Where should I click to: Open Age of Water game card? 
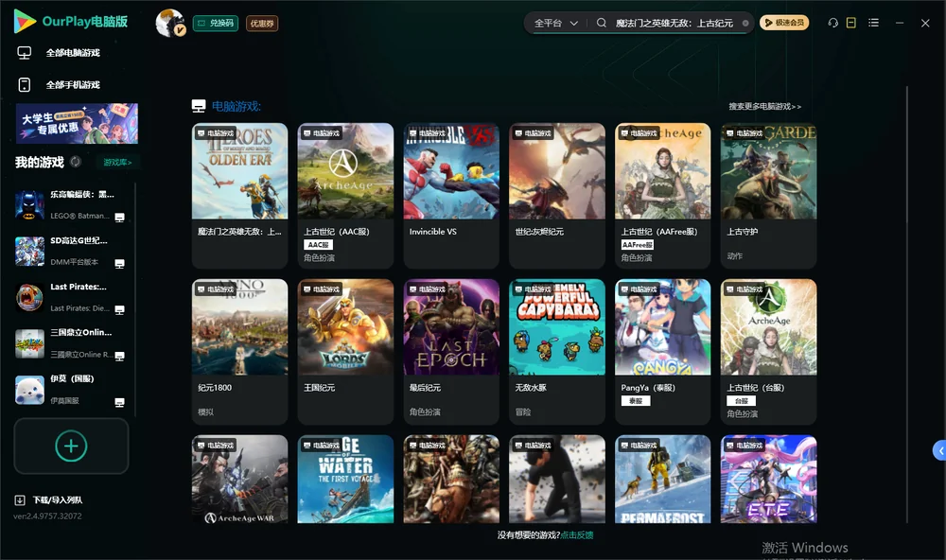click(x=345, y=480)
